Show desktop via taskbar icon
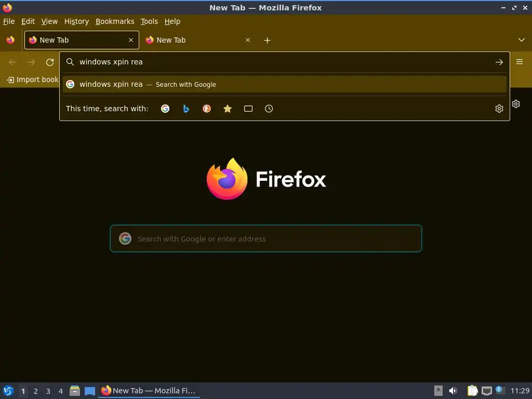This screenshot has width=532, height=399. (x=90, y=391)
